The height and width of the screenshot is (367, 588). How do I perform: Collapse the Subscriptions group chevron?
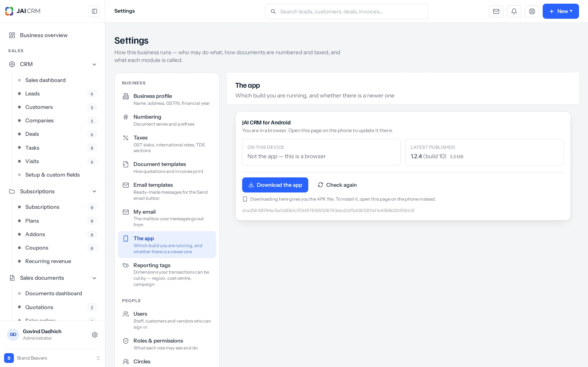94,191
